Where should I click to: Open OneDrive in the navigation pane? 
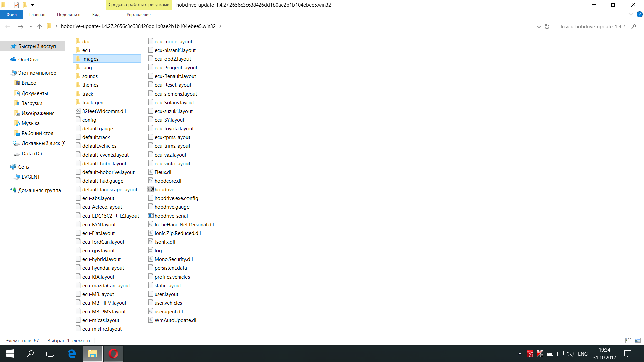(29, 59)
